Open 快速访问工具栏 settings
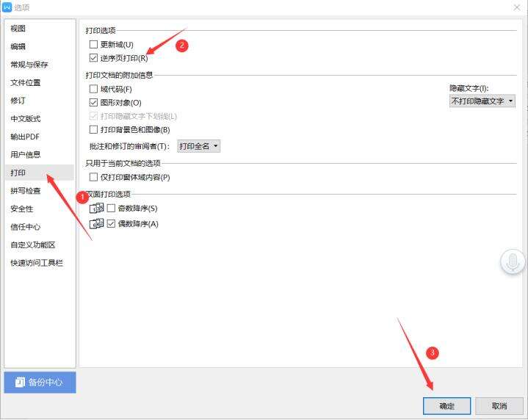Viewport: 528px width, 420px height. pyautogui.click(x=40, y=263)
